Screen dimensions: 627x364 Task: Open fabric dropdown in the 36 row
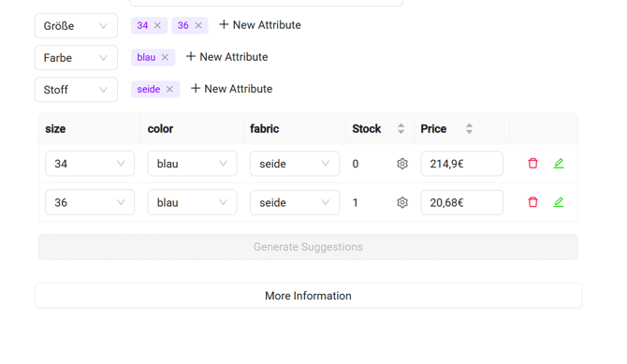pyautogui.click(x=295, y=202)
